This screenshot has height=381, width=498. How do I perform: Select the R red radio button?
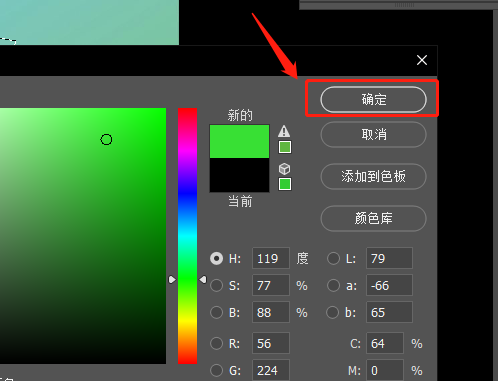(216, 343)
